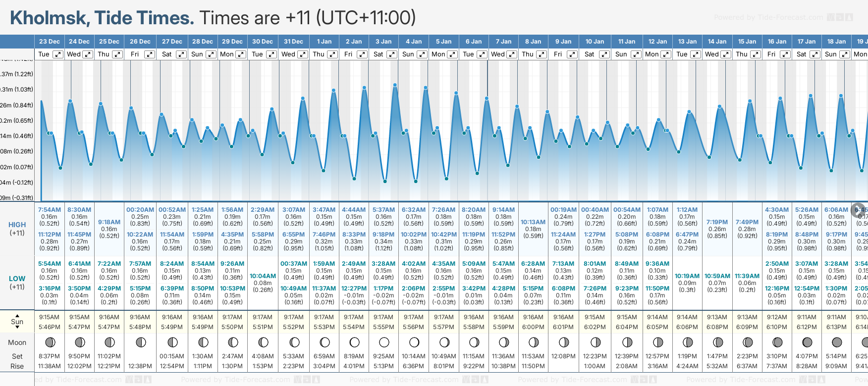This screenshot has width=868, height=386.
Task: Click expand icon beside Sun 4 Jan
Action: pos(422,54)
